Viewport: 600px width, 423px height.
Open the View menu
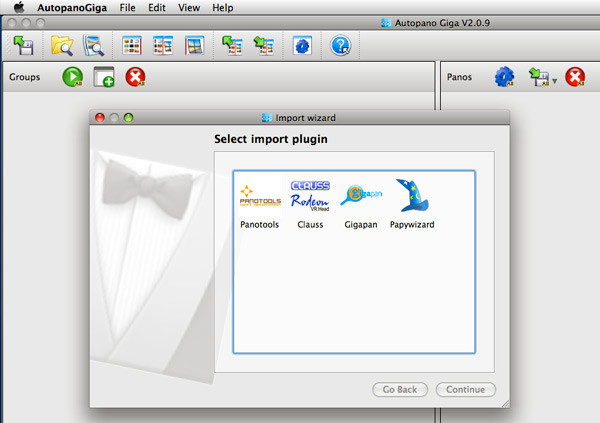tap(189, 8)
